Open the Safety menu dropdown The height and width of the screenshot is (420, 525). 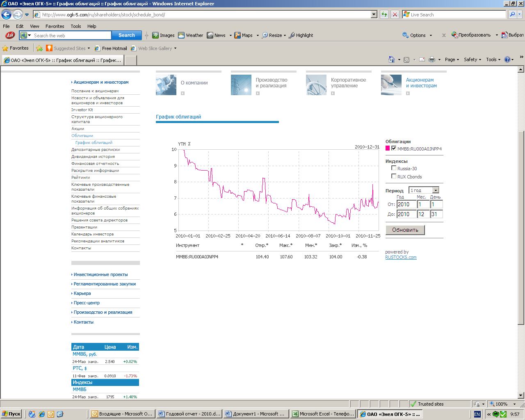click(472, 59)
